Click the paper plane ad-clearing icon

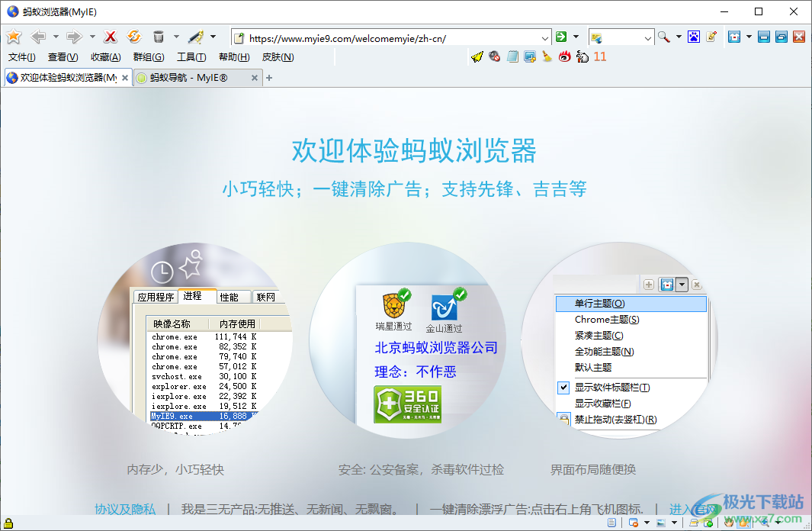point(477,57)
